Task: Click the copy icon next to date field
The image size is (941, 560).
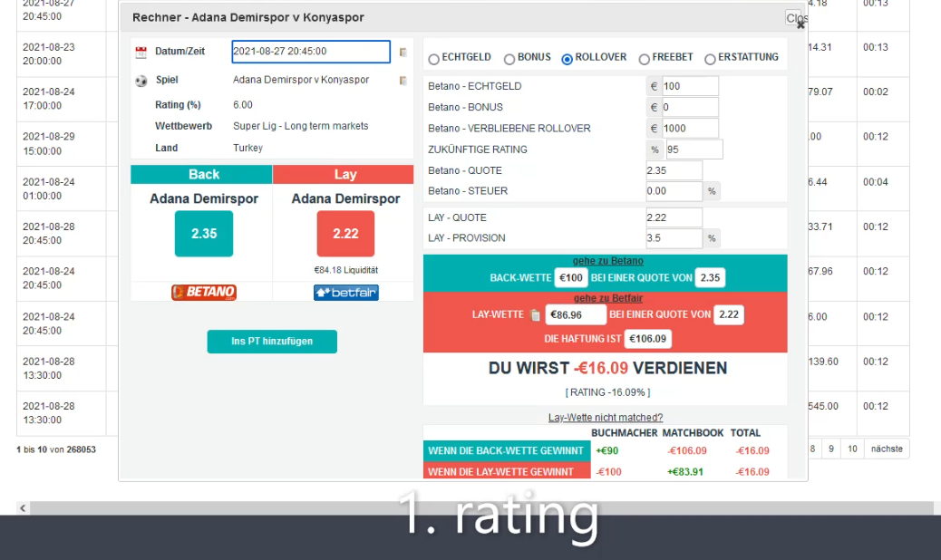Action: point(403,53)
